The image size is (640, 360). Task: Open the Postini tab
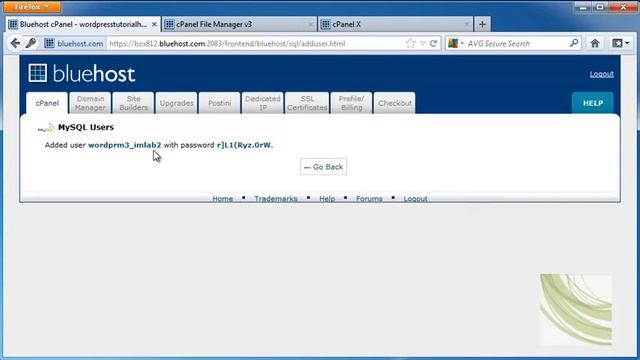pos(220,103)
